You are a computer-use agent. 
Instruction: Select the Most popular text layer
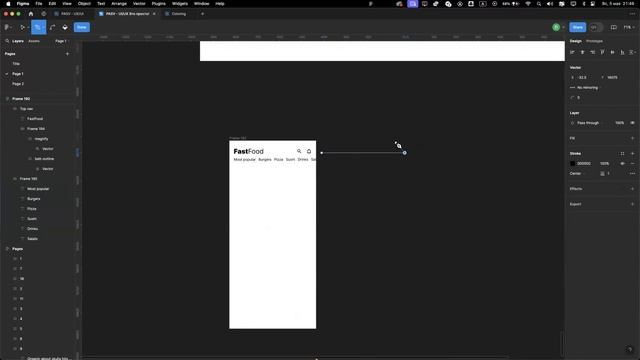(38, 189)
